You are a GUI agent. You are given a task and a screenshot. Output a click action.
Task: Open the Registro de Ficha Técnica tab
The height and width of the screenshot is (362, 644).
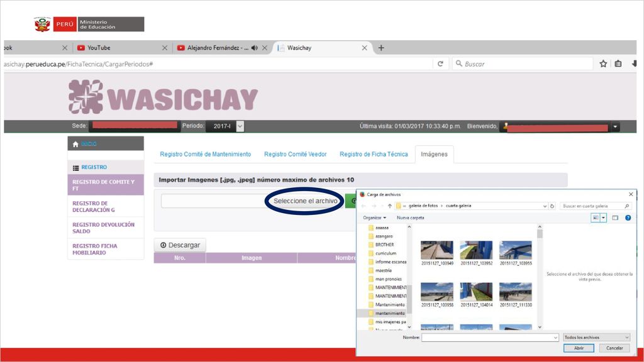(x=374, y=154)
